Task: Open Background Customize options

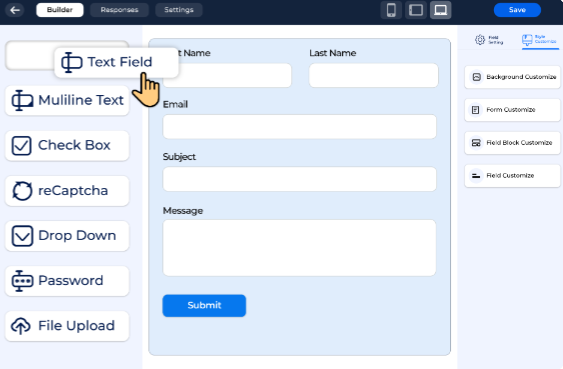Action: (x=512, y=77)
